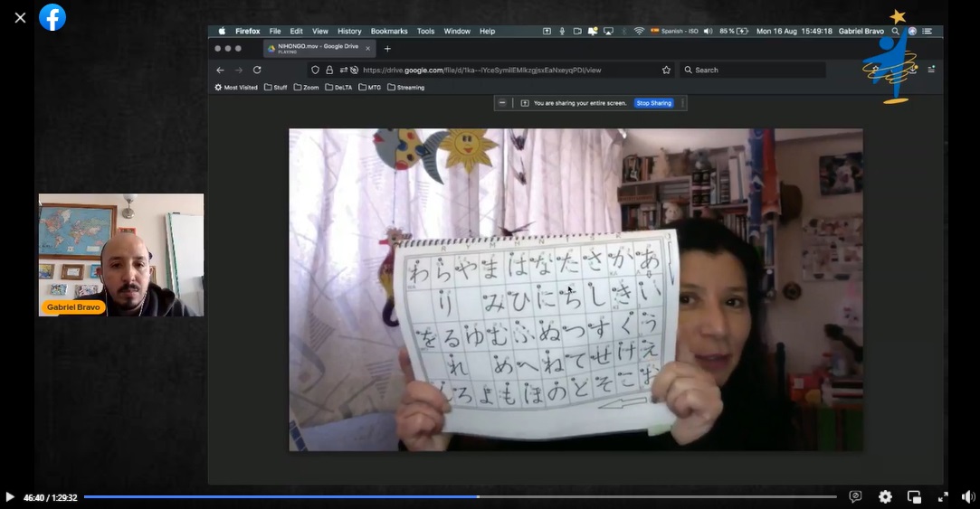The width and height of the screenshot is (980, 509).
Task: Click the Stop Sharing button
Action: pos(653,103)
